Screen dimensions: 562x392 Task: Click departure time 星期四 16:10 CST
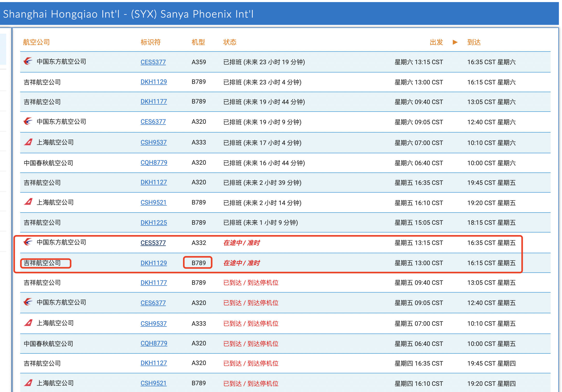[x=419, y=384]
